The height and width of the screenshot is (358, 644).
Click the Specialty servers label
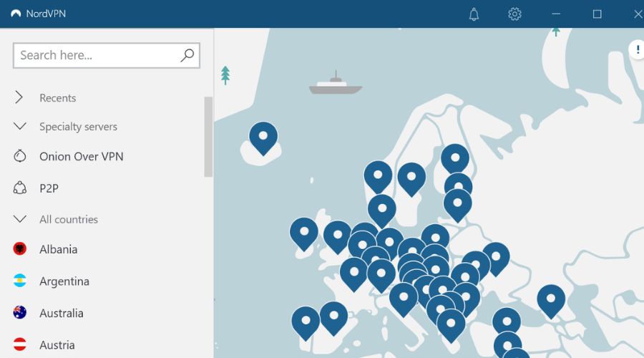pos(78,127)
